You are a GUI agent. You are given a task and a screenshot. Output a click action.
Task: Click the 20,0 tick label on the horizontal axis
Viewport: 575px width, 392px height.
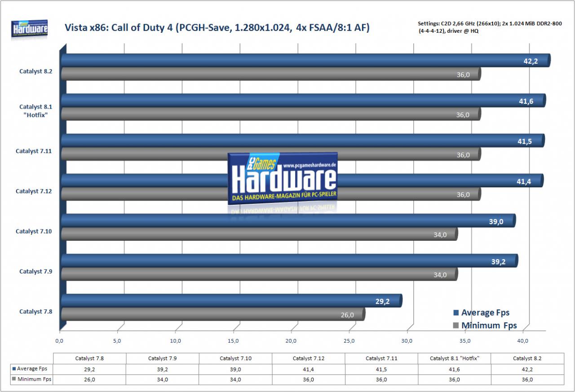click(292, 341)
